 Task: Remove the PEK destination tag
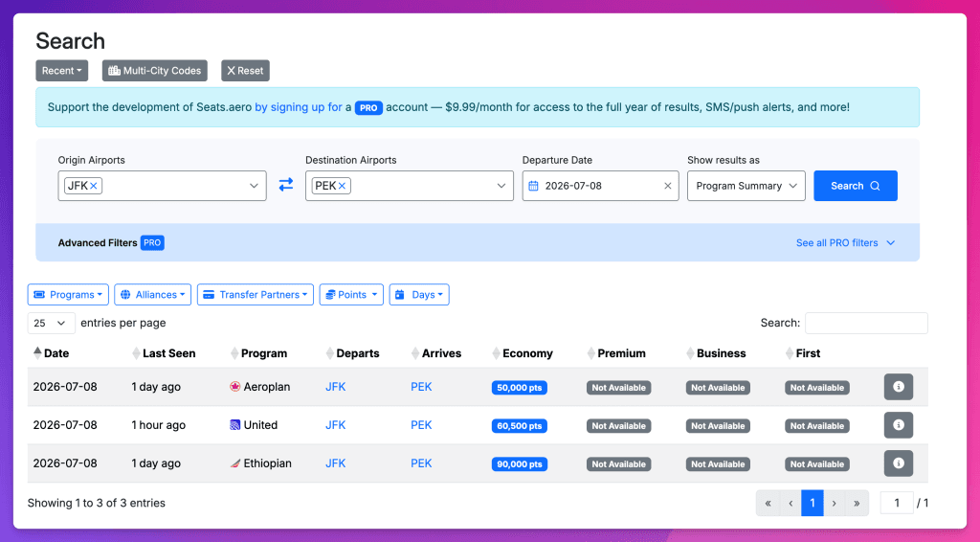342,186
